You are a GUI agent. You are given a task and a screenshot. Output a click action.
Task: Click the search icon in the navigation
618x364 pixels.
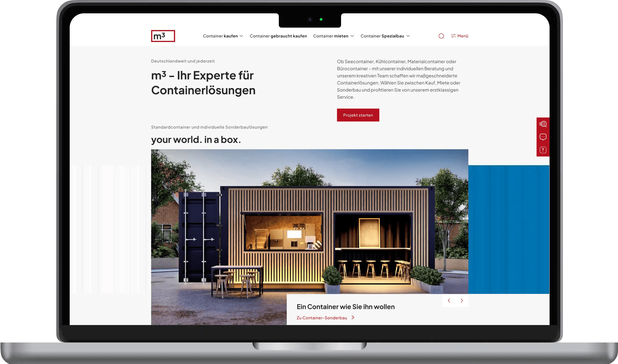click(x=441, y=35)
